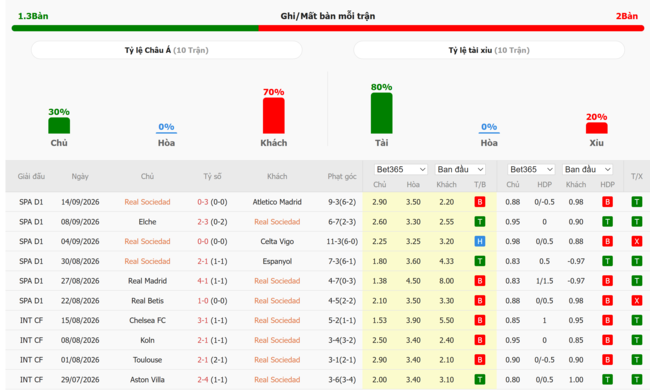Click green T badge in T/X column, Atletico Madrid row

[x=637, y=202]
